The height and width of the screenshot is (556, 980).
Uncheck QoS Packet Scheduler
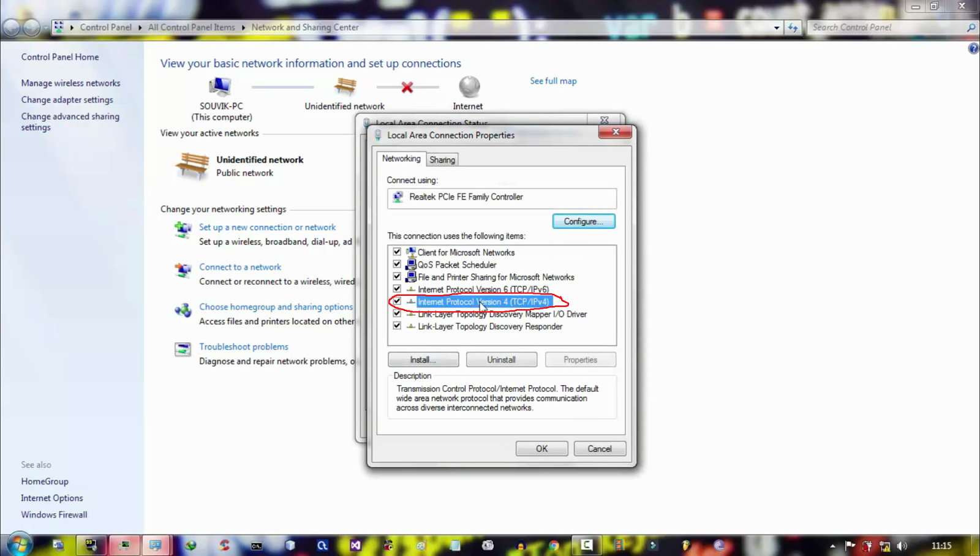(397, 264)
